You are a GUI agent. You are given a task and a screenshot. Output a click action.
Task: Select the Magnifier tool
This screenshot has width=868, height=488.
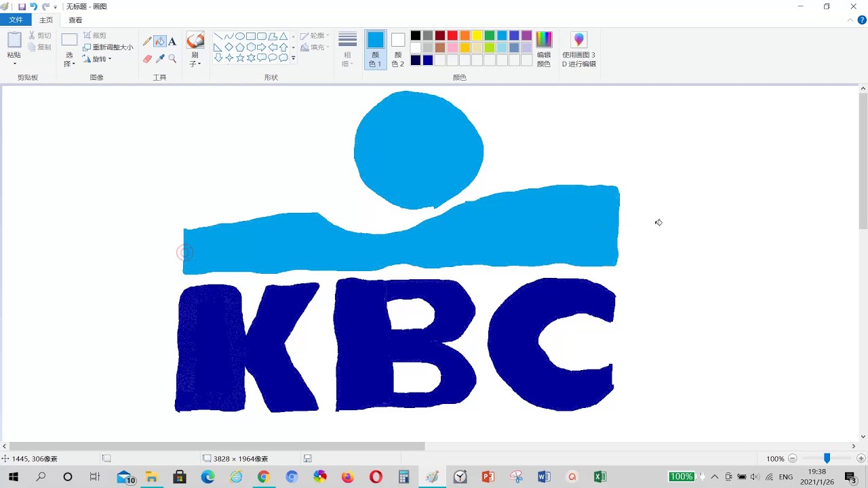(172, 59)
